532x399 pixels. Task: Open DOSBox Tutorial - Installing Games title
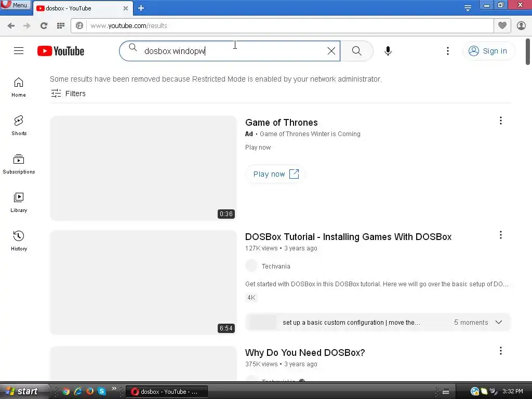(348, 237)
